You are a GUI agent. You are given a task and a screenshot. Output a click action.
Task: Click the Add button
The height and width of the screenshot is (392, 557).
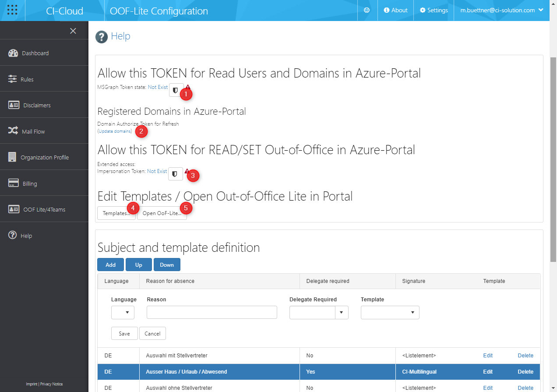point(110,265)
